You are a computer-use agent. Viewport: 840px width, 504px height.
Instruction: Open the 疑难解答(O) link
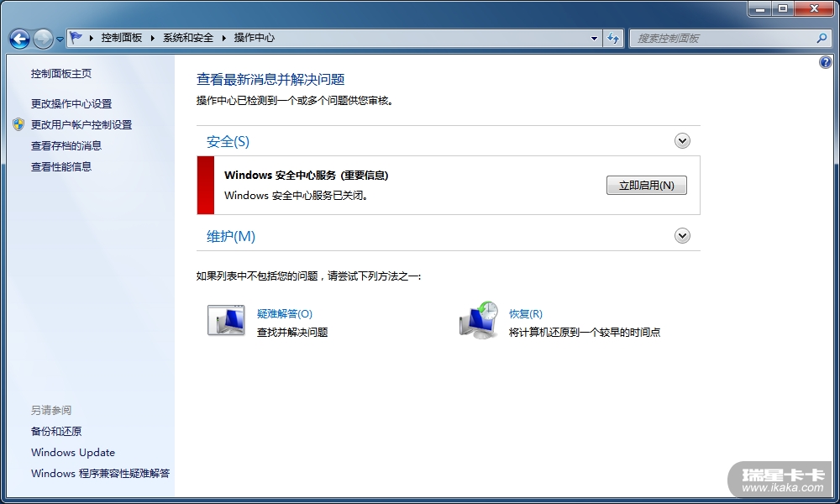tap(285, 314)
